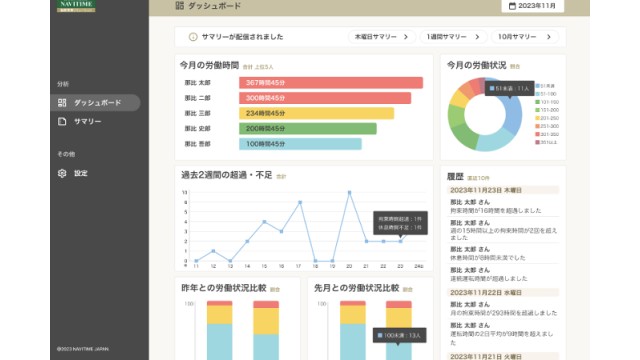Click the 100未満：13人 tooltip
The width and height of the screenshot is (640, 360).
point(400,336)
